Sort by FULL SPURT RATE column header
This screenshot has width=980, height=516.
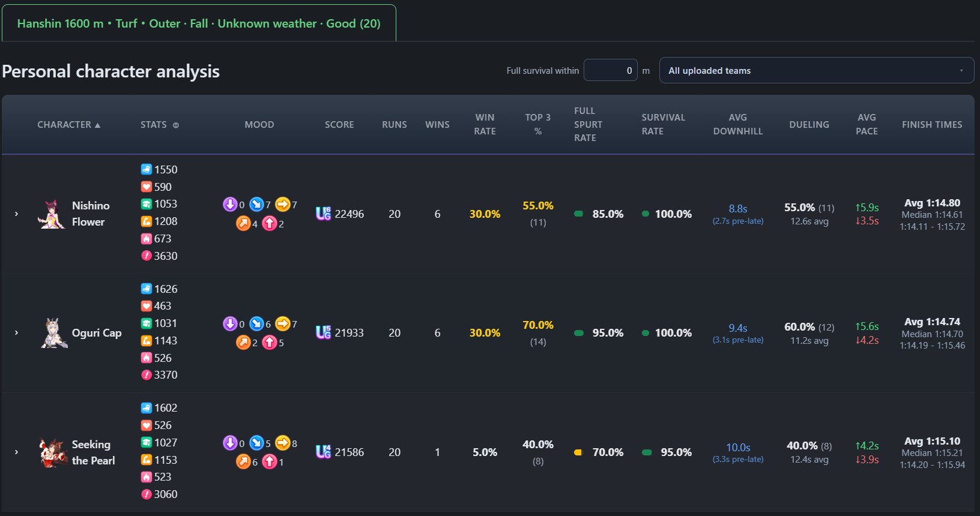click(x=588, y=124)
